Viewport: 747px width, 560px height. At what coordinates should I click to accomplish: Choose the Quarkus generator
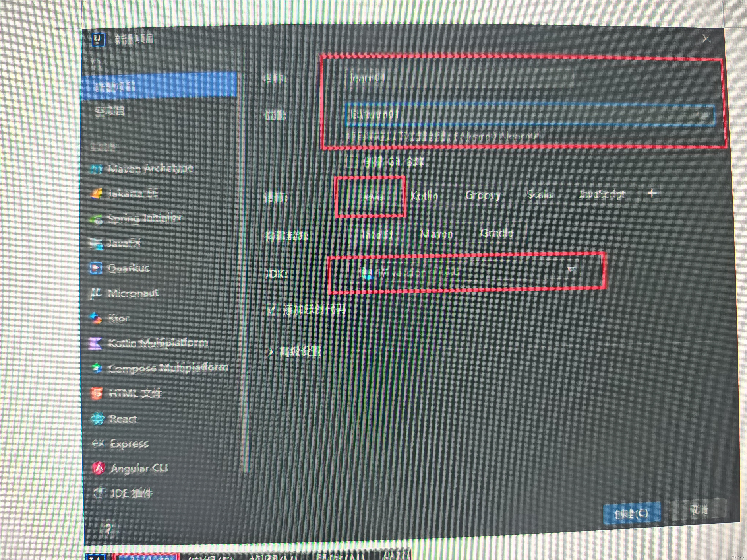click(x=120, y=268)
